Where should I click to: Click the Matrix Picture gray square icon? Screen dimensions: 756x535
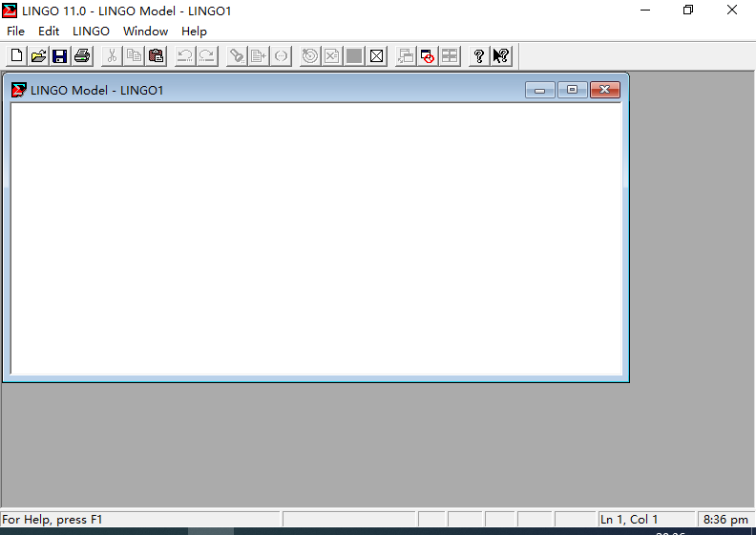(x=354, y=56)
